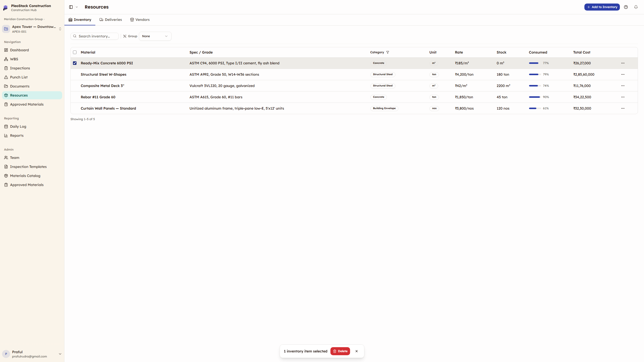The height and width of the screenshot is (362, 644).
Task: Open row actions for Rebar #11 Grade 60
Action: (623, 97)
